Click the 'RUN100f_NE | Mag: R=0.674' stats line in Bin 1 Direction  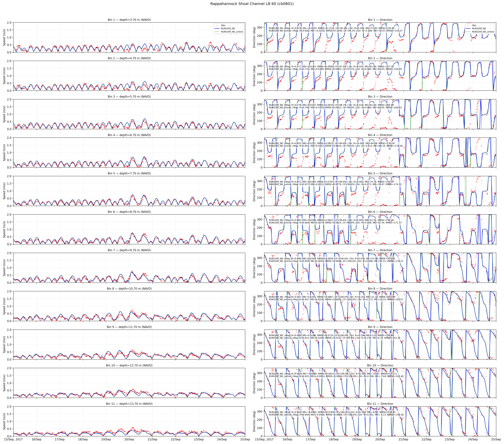coord(332,28)
